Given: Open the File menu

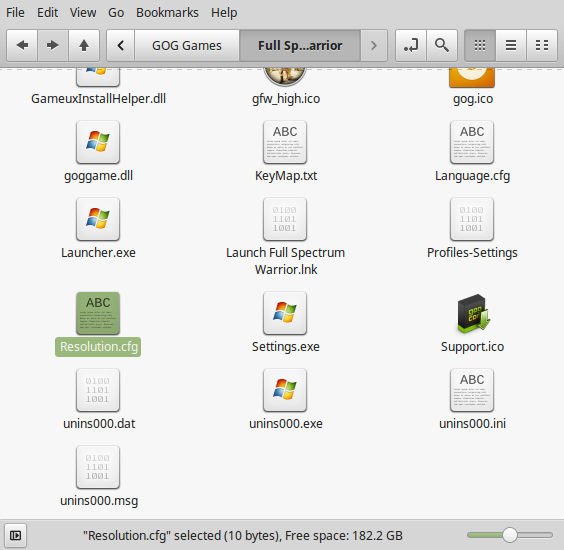Looking at the screenshot, I should [15, 13].
